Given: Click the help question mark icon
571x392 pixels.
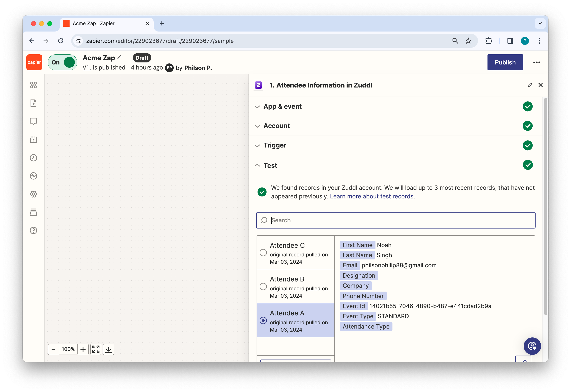Looking at the screenshot, I should (33, 230).
